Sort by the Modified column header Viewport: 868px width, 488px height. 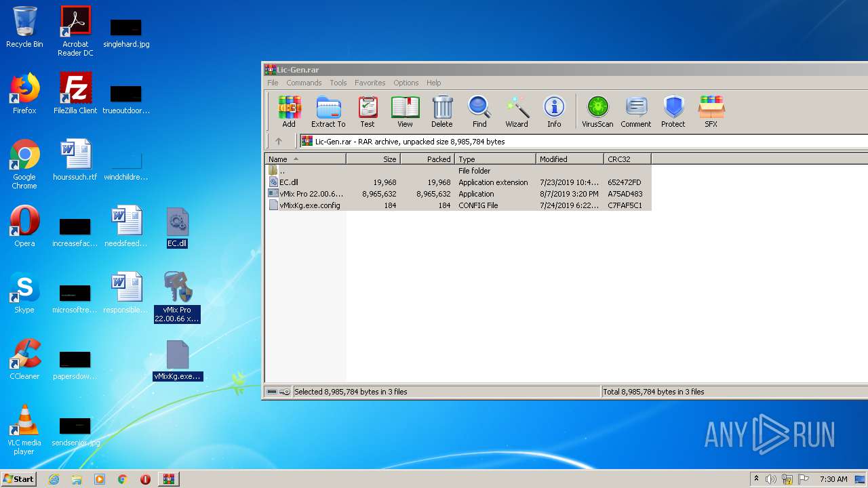(570, 159)
